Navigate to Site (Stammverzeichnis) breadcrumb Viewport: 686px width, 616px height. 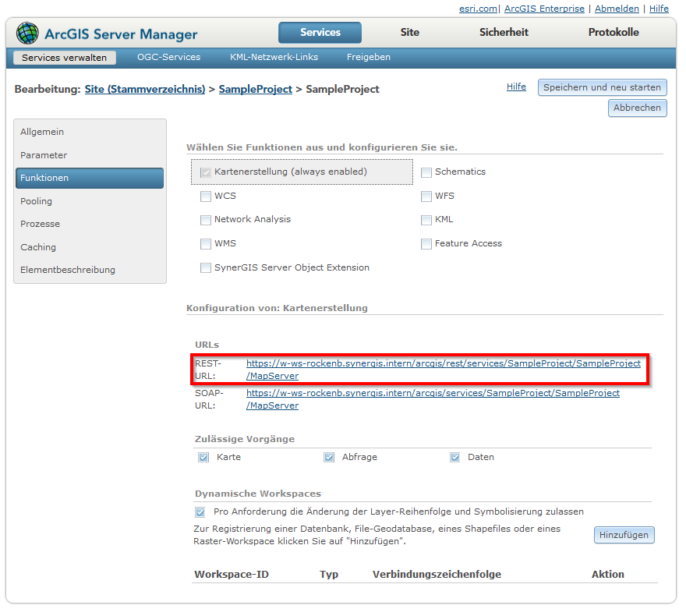pyautogui.click(x=145, y=89)
